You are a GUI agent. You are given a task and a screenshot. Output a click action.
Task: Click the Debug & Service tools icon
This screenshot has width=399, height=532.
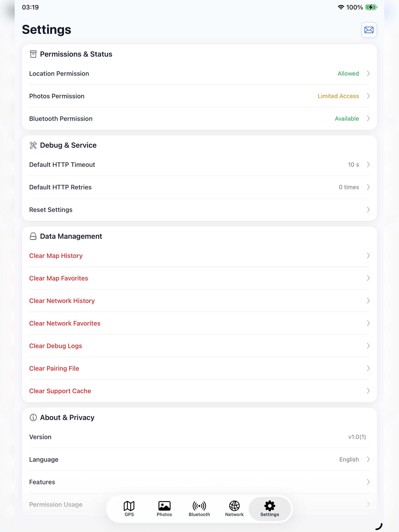pos(33,145)
